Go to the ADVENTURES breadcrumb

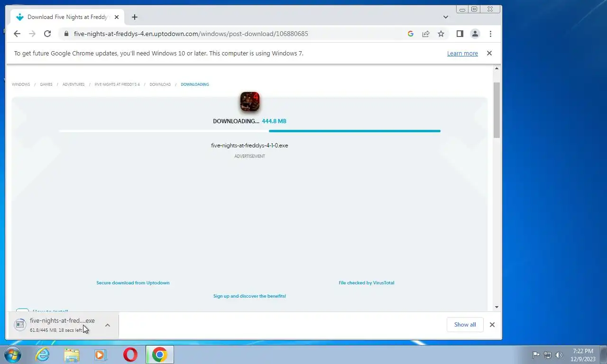pyautogui.click(x=74, y=84)
